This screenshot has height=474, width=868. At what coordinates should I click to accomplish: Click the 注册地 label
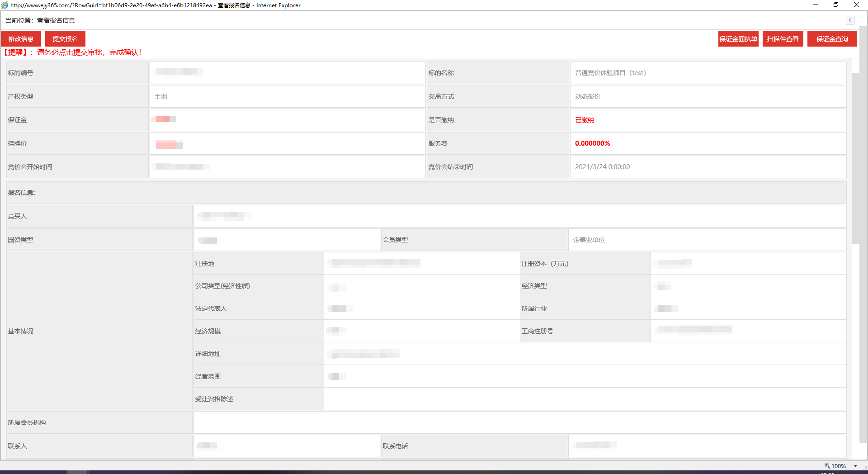[x=205, y=264]
